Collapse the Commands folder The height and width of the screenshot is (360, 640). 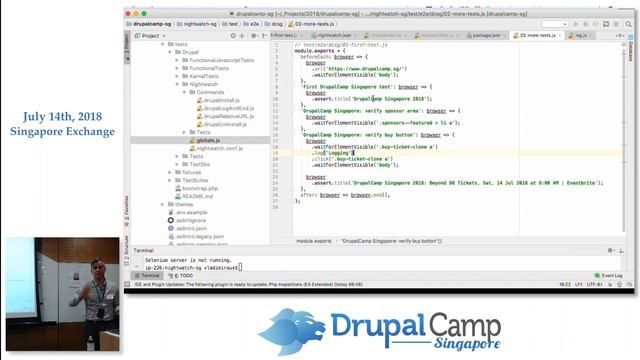point(184,92)
